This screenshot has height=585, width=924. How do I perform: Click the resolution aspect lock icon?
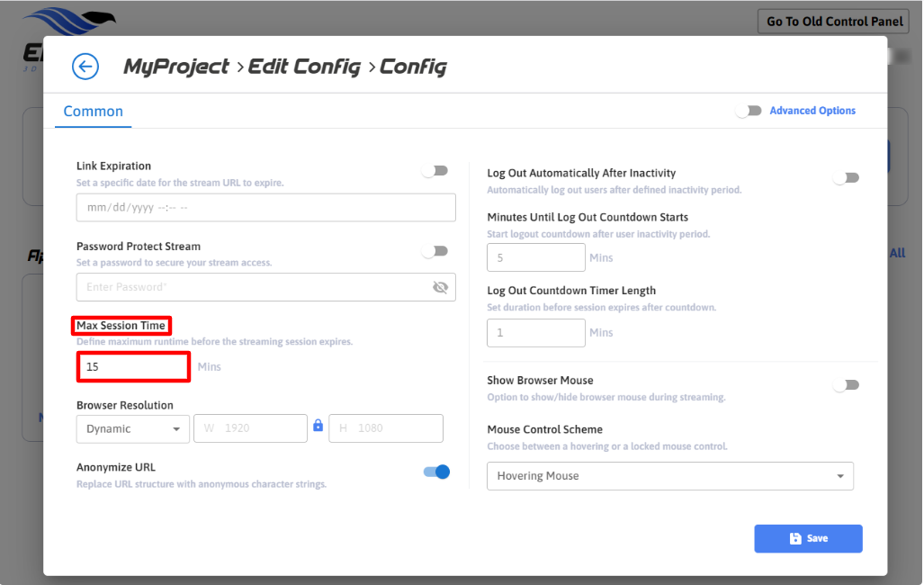pyautogui.click(x=318, y=426)
